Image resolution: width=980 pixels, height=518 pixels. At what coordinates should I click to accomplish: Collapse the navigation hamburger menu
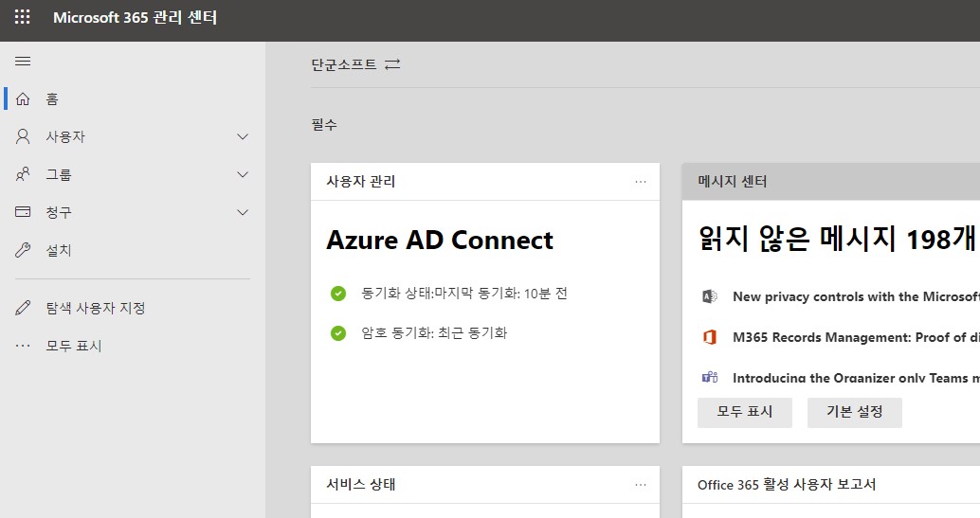click(x=23, y=61)
